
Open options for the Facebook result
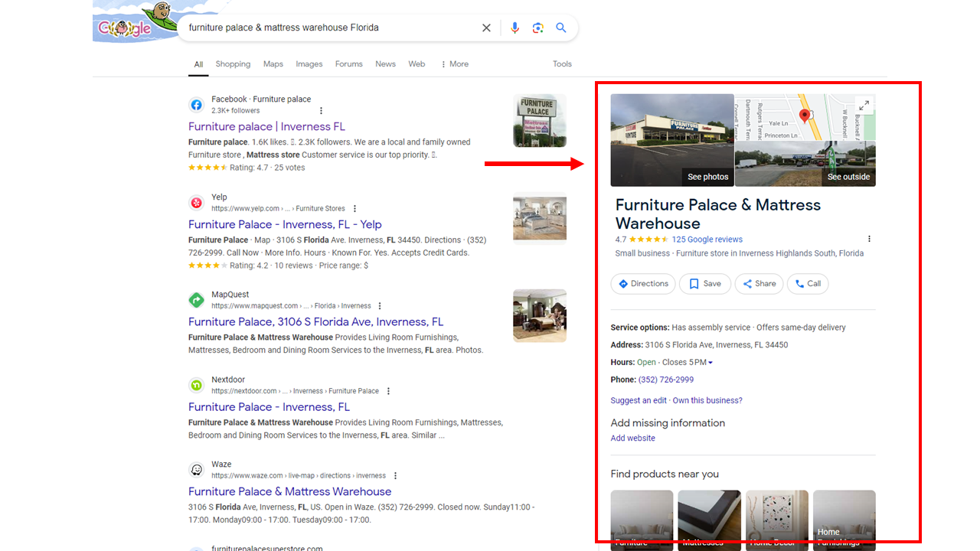click(x=321, y=110)
